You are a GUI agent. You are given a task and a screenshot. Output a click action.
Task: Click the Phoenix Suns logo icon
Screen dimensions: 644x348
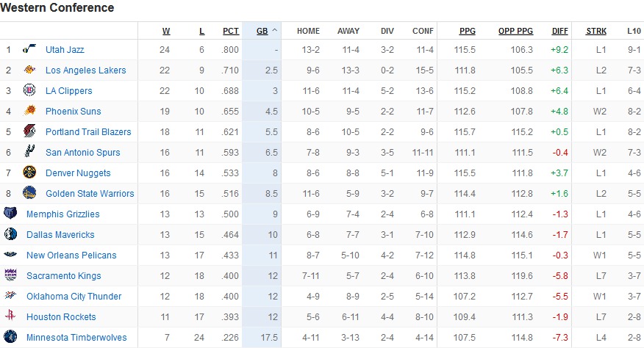pos(29,110)
